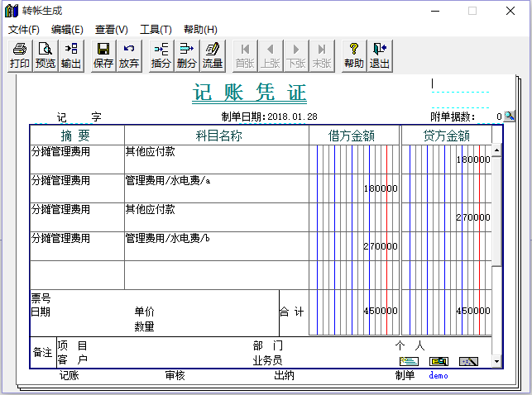Click the voucher table's scroll-down arrow

[x=496, y=361]
